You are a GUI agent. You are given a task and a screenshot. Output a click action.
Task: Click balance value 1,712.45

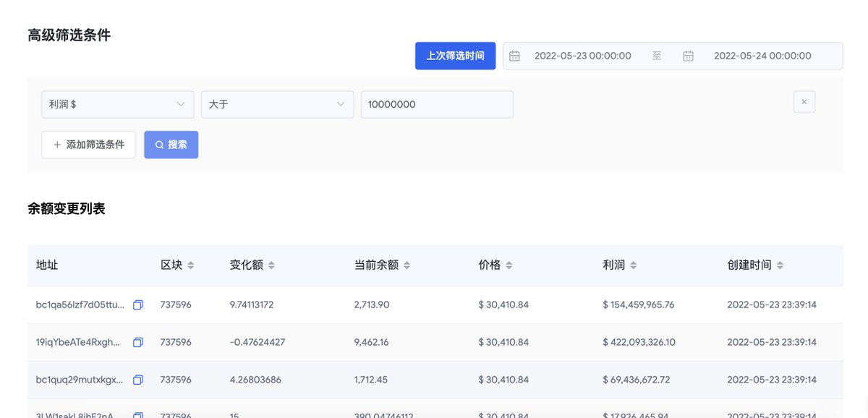pos(371,380)
